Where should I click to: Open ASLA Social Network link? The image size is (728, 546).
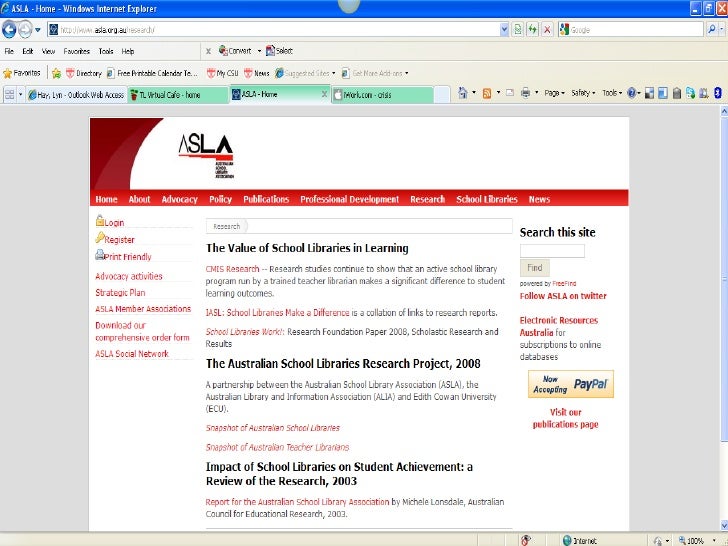coord(132,354)
